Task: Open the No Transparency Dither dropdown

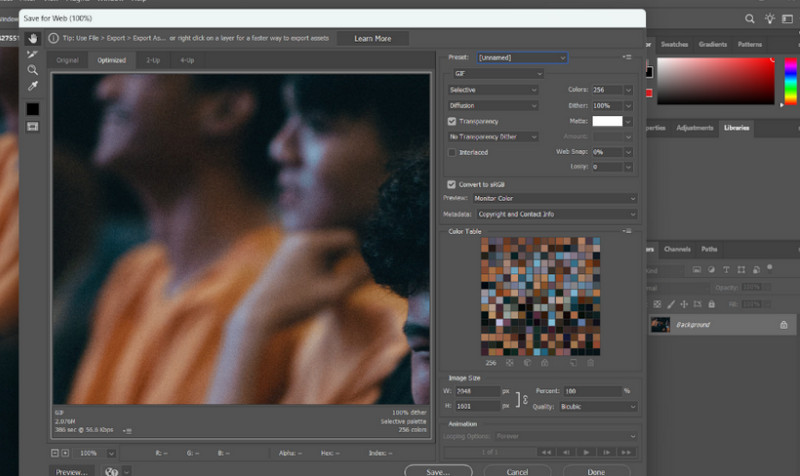Action: [x=493, y=137]
